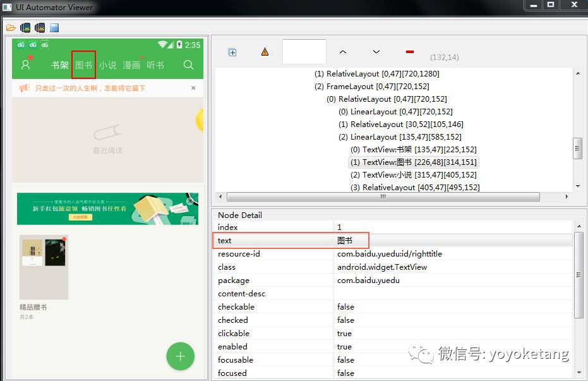
Task: Select the text row value 图书
Action: (x=345, y=241)
